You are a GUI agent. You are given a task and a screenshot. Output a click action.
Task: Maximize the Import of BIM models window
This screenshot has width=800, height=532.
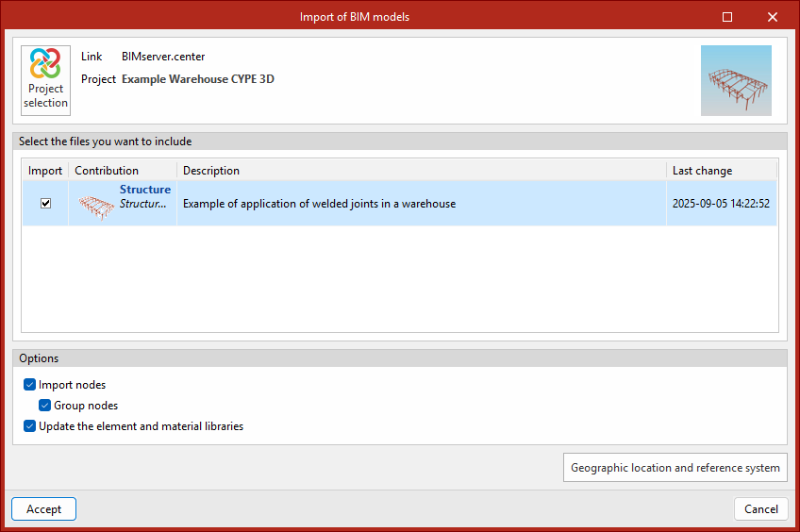pos(727,17)
